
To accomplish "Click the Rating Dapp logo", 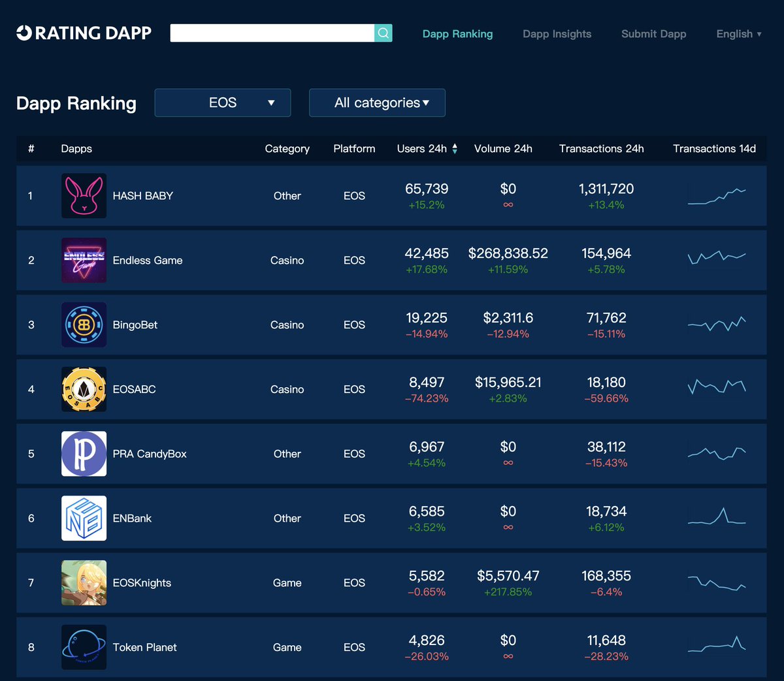I will pos(84,33).
